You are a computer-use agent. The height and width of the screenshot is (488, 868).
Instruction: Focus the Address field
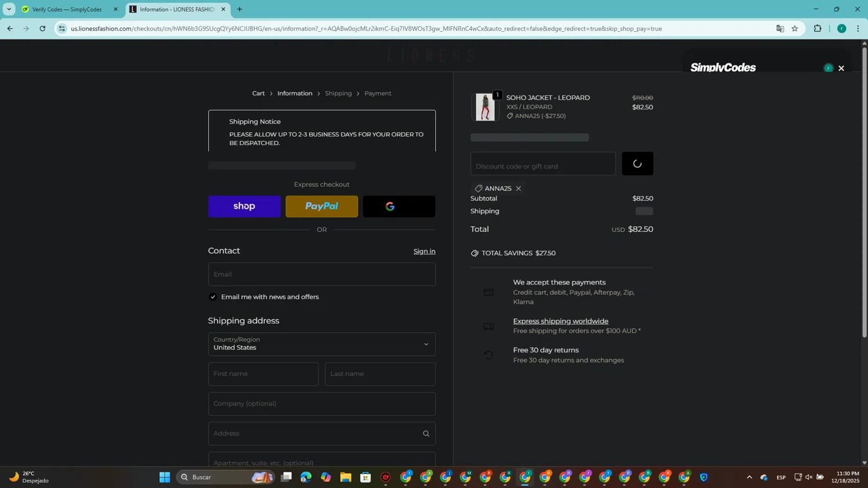click(x=322, y=434)
